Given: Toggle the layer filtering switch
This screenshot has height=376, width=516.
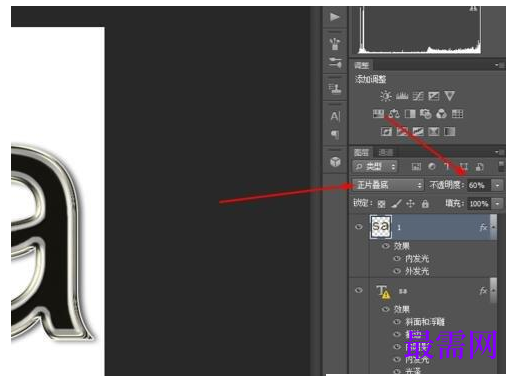Looking at the screenshot, I should tap(501, 166).
